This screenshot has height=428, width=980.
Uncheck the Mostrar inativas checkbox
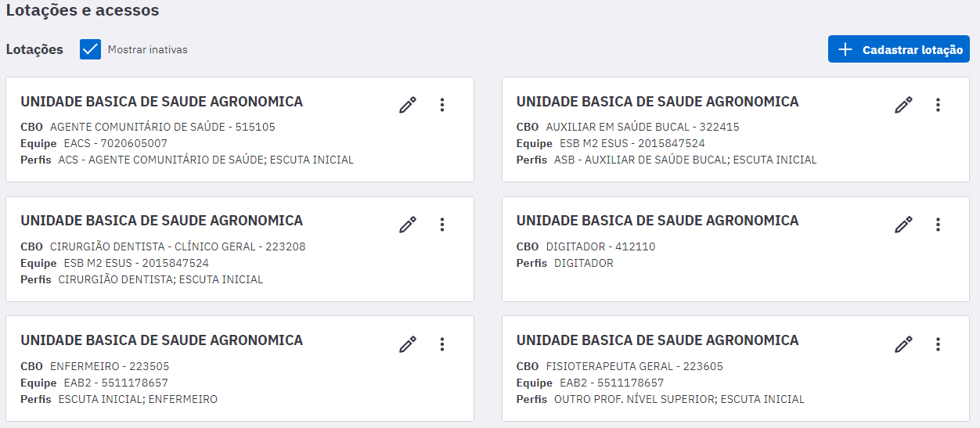click(x=91, y=49)
